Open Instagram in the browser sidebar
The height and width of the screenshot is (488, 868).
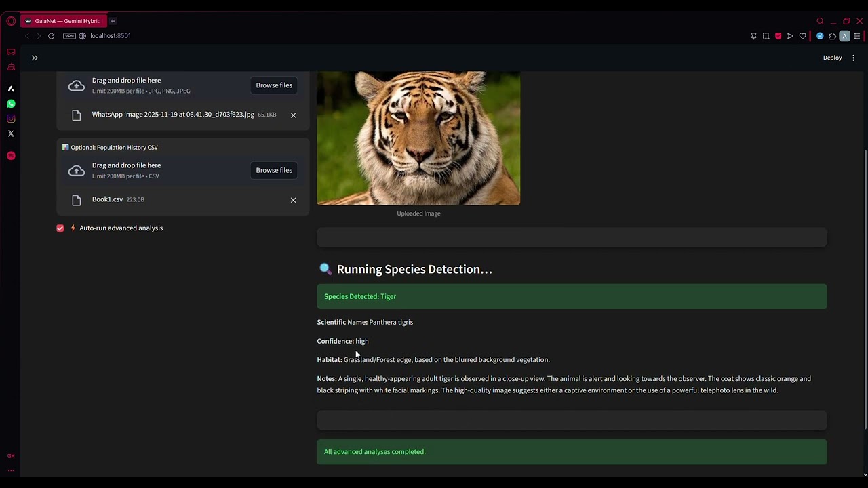click(x=11, y=119)
